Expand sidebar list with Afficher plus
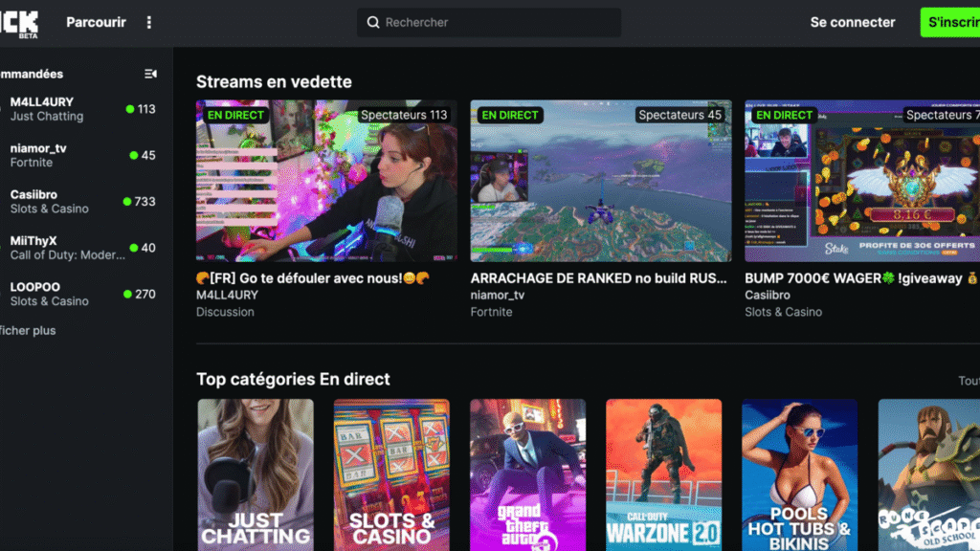Image resolution: width=980 pixels, height=551 pixels. [29, 331]
